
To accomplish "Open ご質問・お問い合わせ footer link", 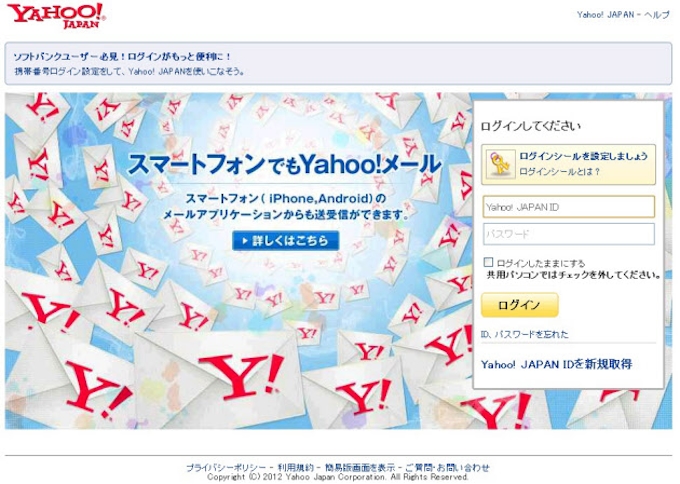I will coord(447,468).
